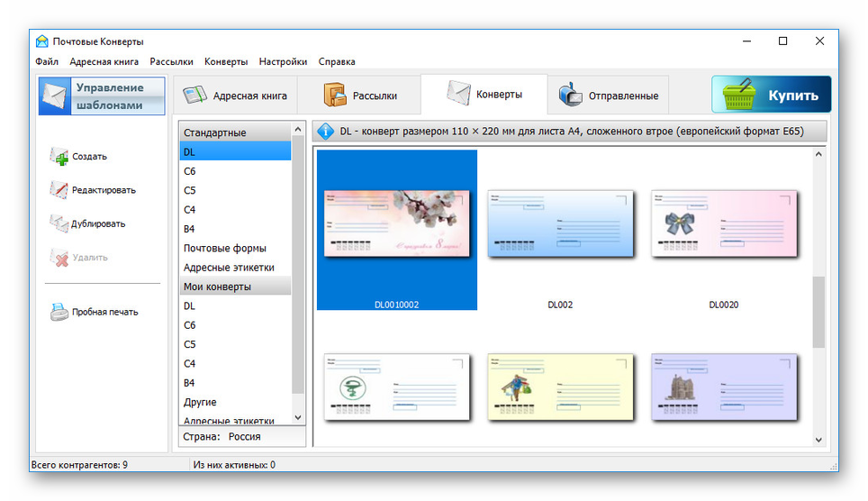Select C4 under Стандартные
This screenshot has height=501, width=868.
coord(235,209)
